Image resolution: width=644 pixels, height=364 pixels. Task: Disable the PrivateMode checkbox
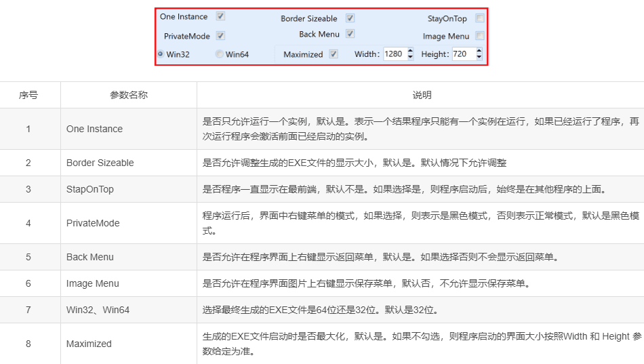click(x=220, y=36)
